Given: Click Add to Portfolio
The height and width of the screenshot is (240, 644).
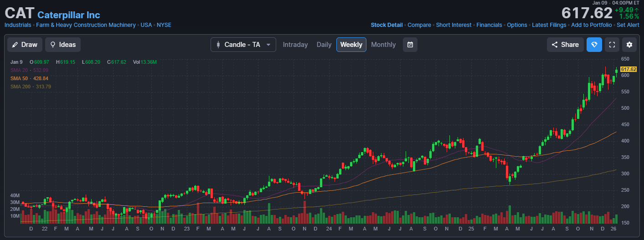Looking at the screenshot, I should point(592,25).
